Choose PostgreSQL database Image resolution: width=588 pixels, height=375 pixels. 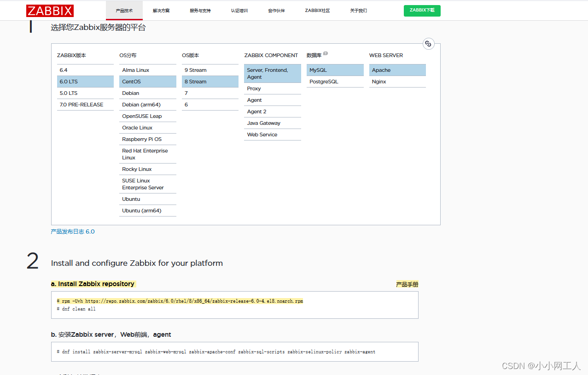[335, 82]
